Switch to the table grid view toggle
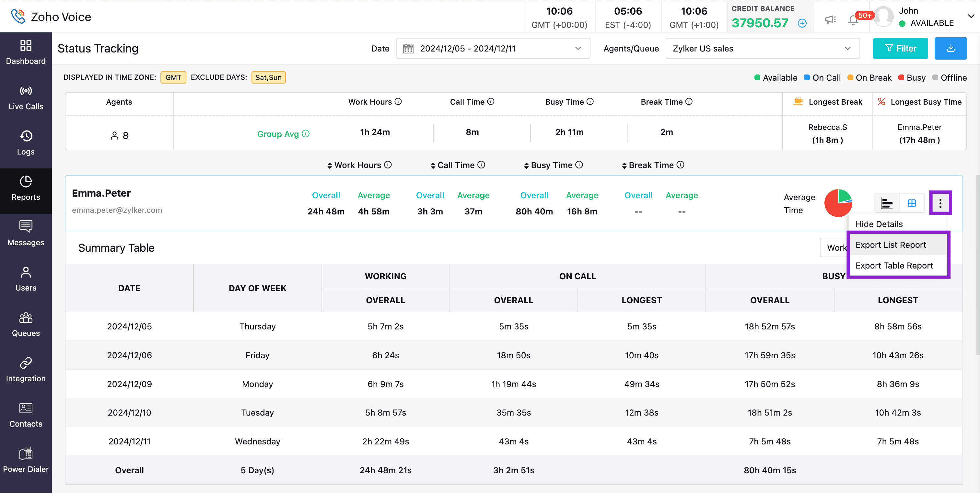The height and width of the screenshot is (493, 980). point(912,203)
